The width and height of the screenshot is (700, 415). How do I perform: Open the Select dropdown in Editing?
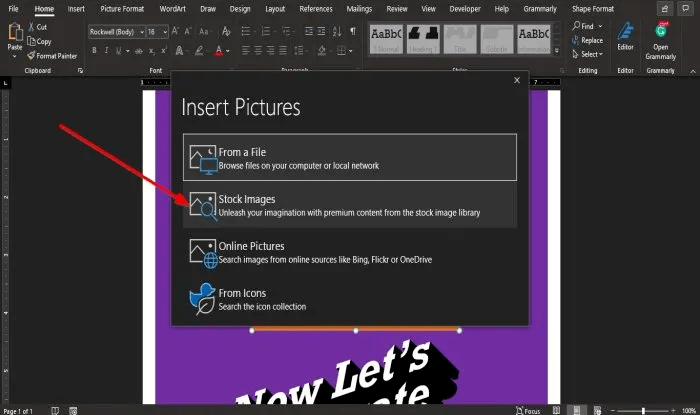(x=588, y=54)
